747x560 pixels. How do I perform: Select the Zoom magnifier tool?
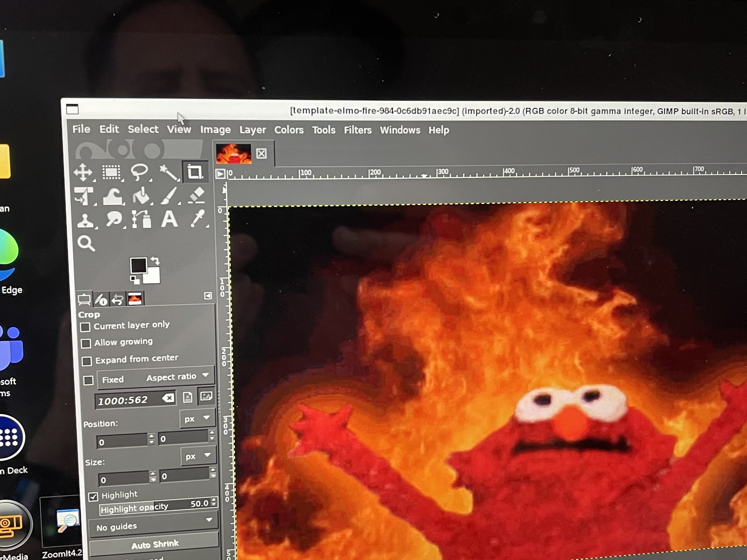(x=86, y=243)
